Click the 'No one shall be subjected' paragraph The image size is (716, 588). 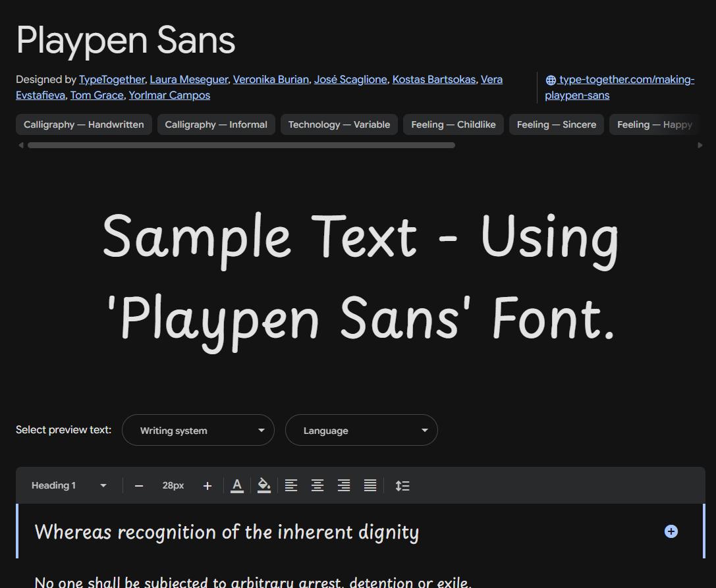point(253,582)
